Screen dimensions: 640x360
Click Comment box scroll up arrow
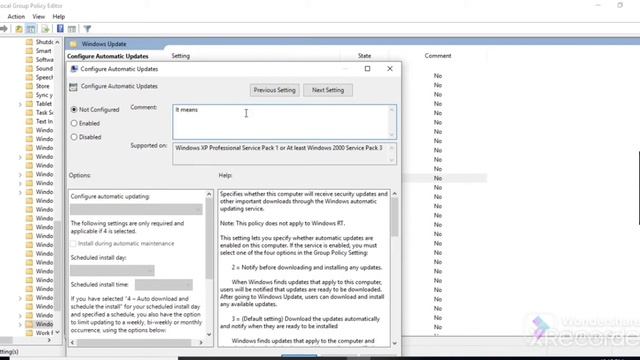[x=391, y=109]
